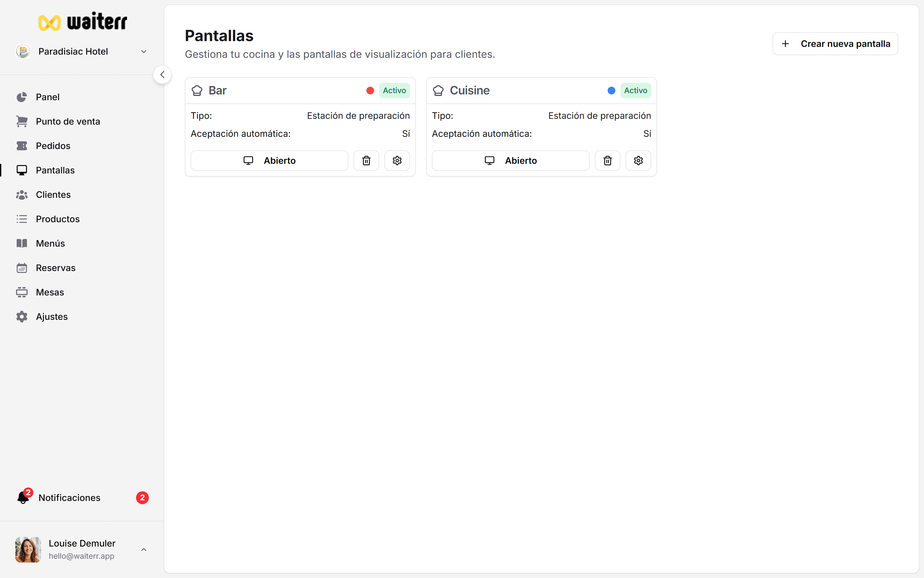Open Cuisine screen settings gear
Image resolution: width=924 pixels, height=578 pixels.
[638, 161]
